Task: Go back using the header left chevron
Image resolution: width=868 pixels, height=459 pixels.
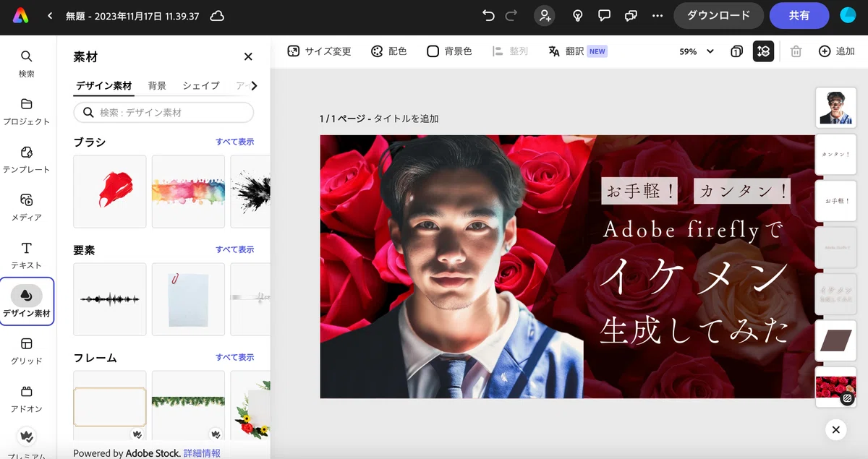Action: (50, 15)
